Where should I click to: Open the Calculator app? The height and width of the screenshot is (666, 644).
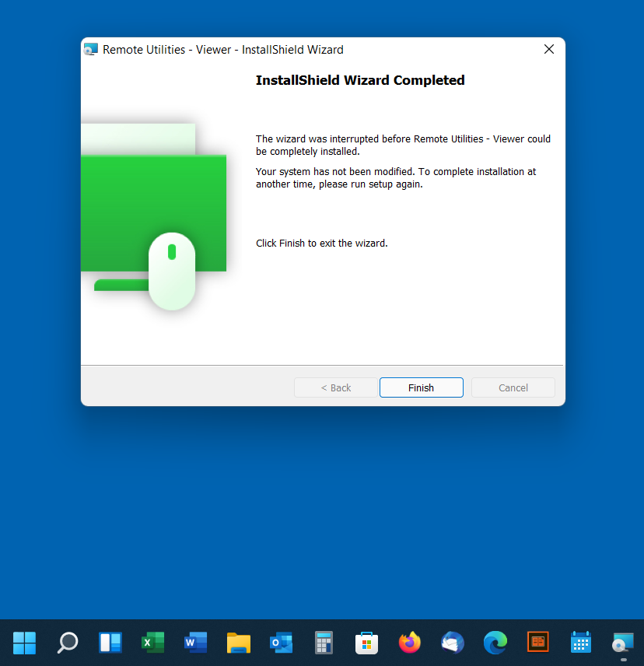tap(324, 643)
